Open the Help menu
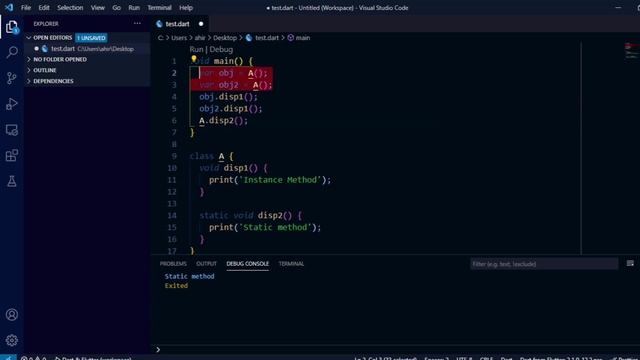640x360 pixels. [x=186, y=8]
